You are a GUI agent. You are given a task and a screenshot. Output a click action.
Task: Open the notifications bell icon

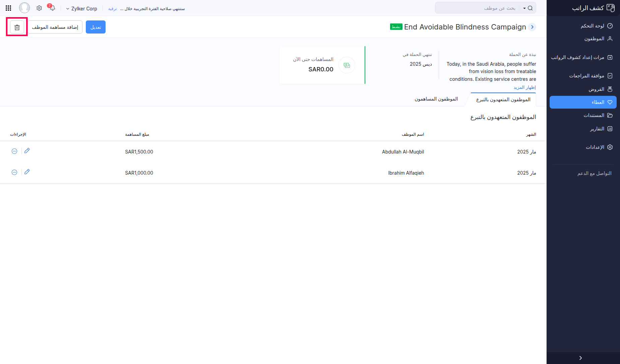52,8
